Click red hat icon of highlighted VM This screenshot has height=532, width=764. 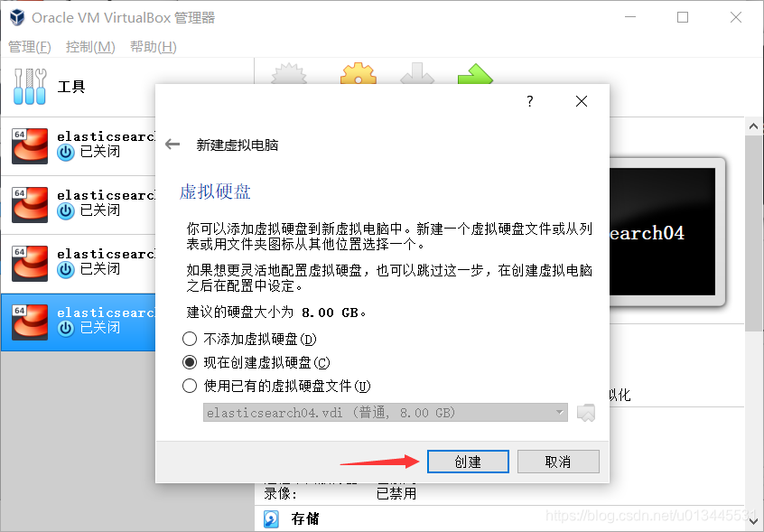30,322
